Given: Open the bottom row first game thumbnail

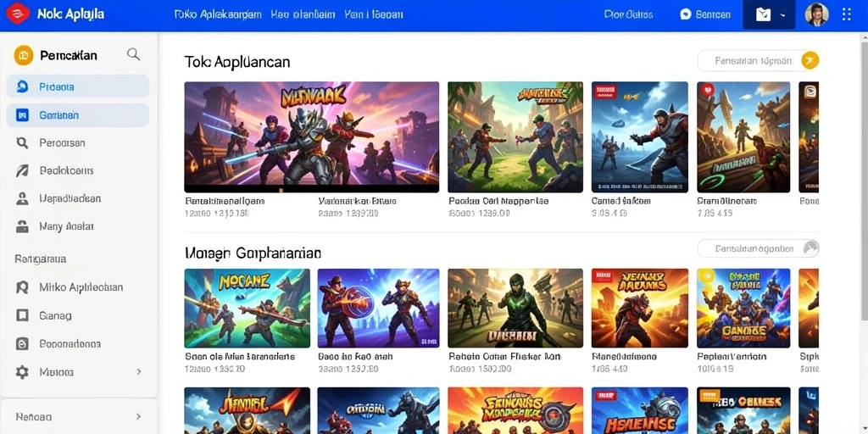Looking at the screenshot, I should (x=247, y=410).
